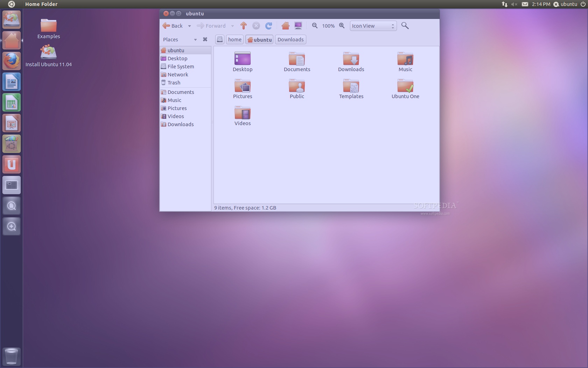This screenshot has width=588, height=368.
Task: Open Computer toolbar icon
Action: 298,26
